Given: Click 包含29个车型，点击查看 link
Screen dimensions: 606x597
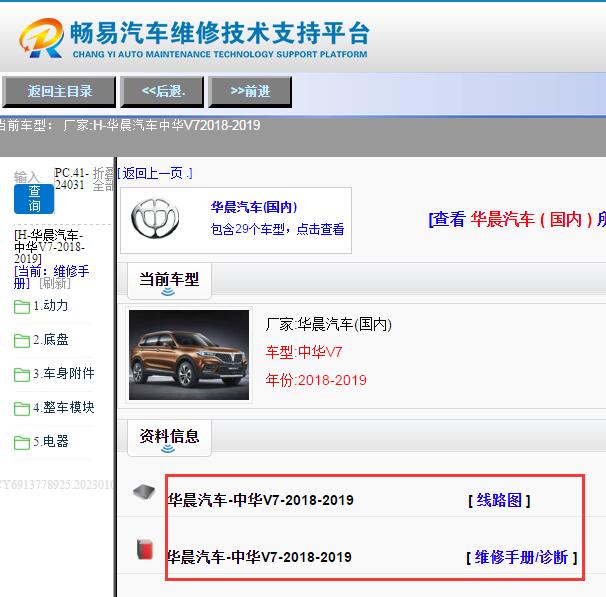Looking at the screenshot, I should coord(277,229).
